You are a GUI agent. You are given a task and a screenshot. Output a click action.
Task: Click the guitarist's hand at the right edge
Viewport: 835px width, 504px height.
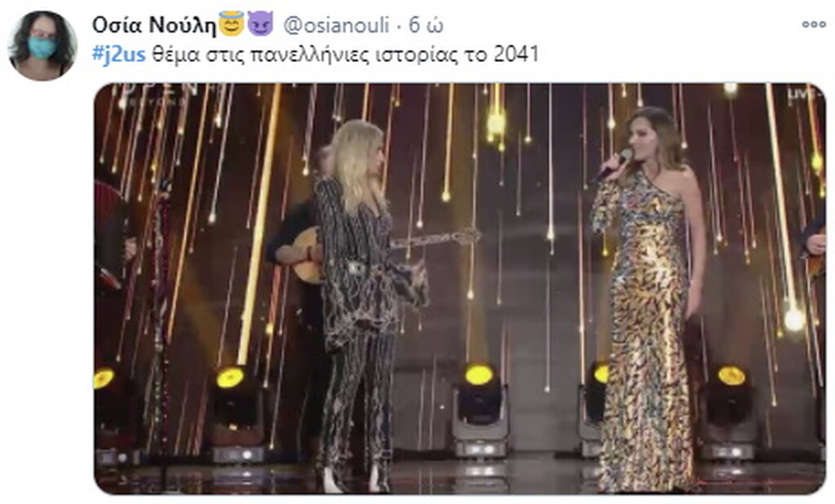point(815,244)
